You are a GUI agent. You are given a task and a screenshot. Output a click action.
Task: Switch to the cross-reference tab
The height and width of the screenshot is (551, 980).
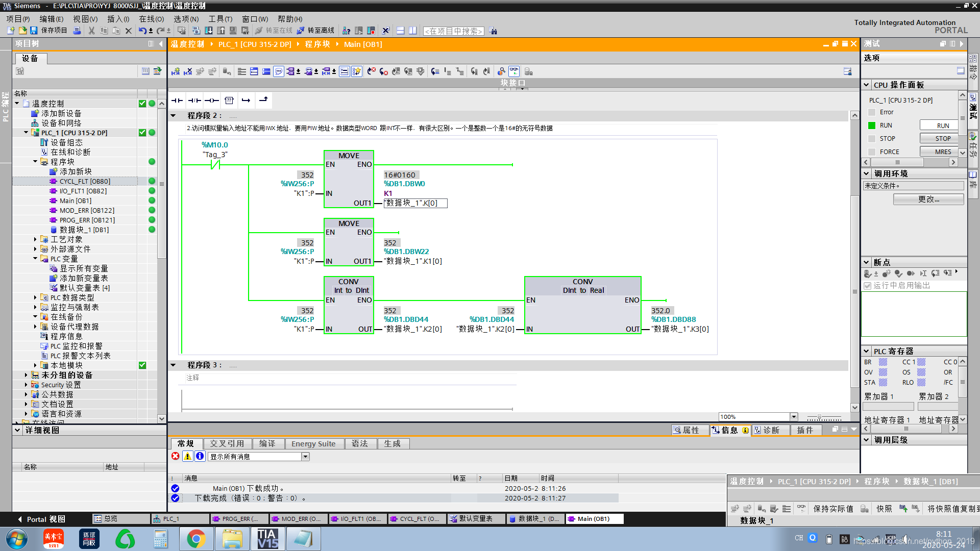(227, 443)
